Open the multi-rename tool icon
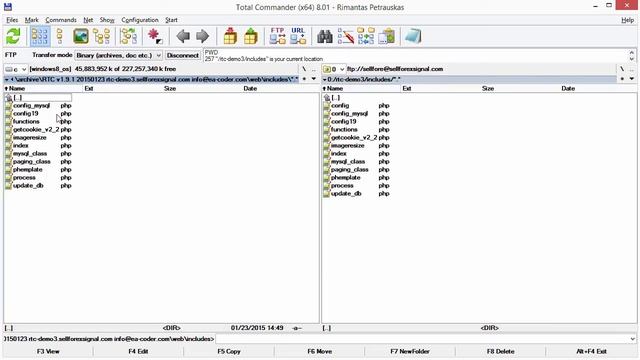 click(346, 36)
